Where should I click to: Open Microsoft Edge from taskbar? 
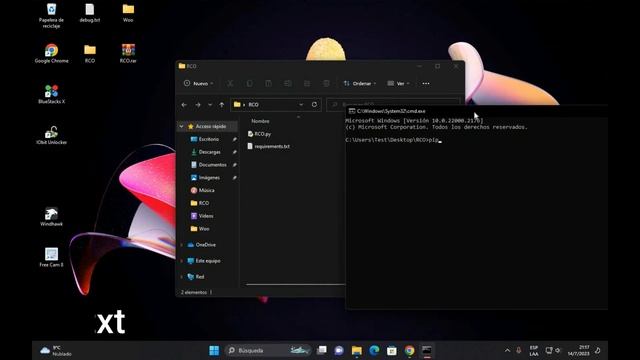point(374,350)
